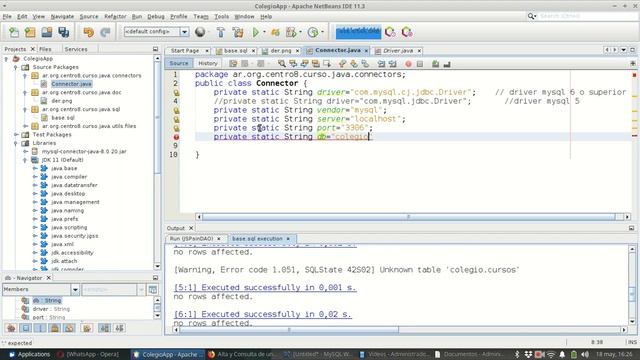The height and width of the screenshot is (360, 640).
Task: Click the Open Project toolbar icon
Action: 47,32
